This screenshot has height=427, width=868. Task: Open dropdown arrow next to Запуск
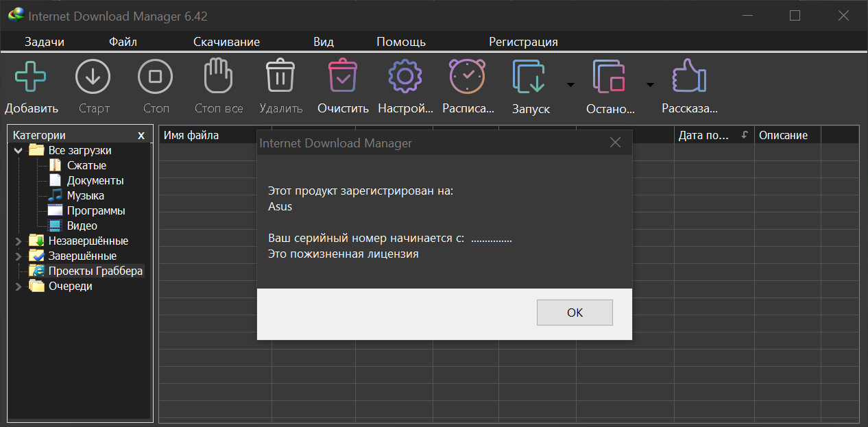[x=570, y=85]
